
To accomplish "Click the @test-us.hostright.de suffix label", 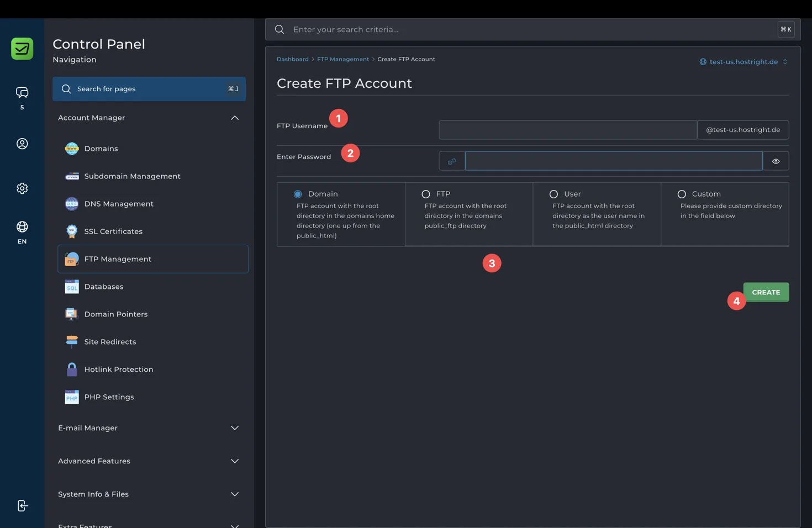I will click(743, 130).
